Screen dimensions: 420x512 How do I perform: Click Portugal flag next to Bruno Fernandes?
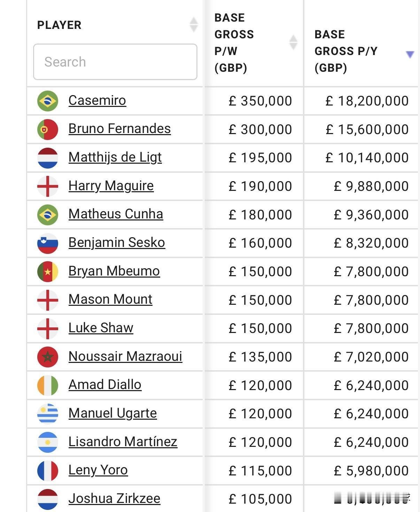pyautogui.click(x=48, y=129)
